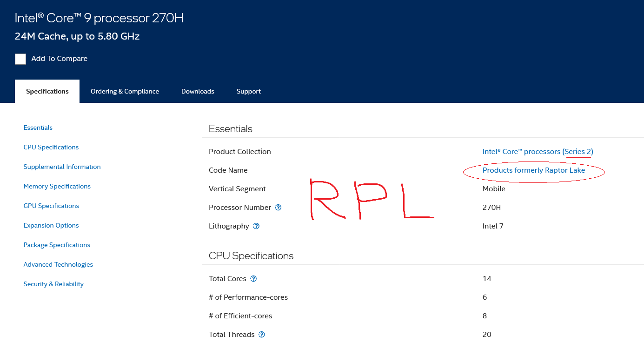Click the Efficient-cores value 8
This screenshot has width=644, height=343.
485,316
